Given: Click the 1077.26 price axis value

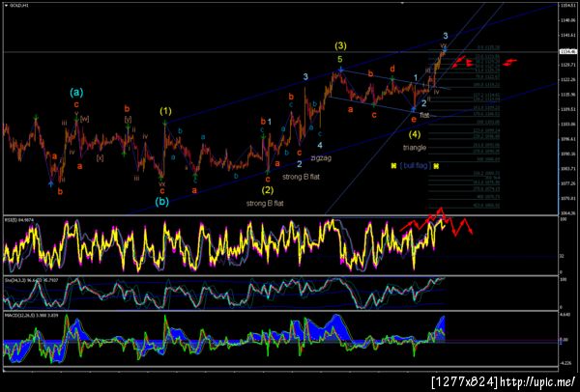Looking at the screenshot, I should pyautogui.click(x=569, y=183).
